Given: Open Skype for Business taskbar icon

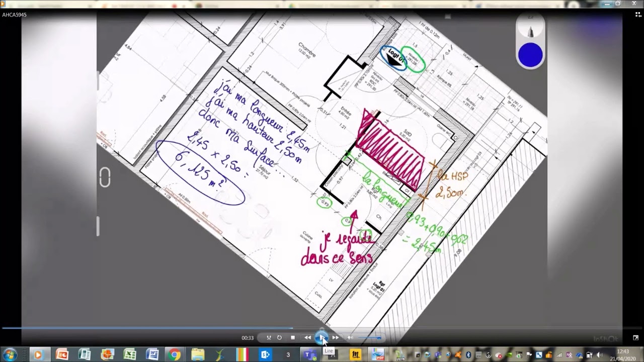Looking at the screenshot, I should coord(265,354).
